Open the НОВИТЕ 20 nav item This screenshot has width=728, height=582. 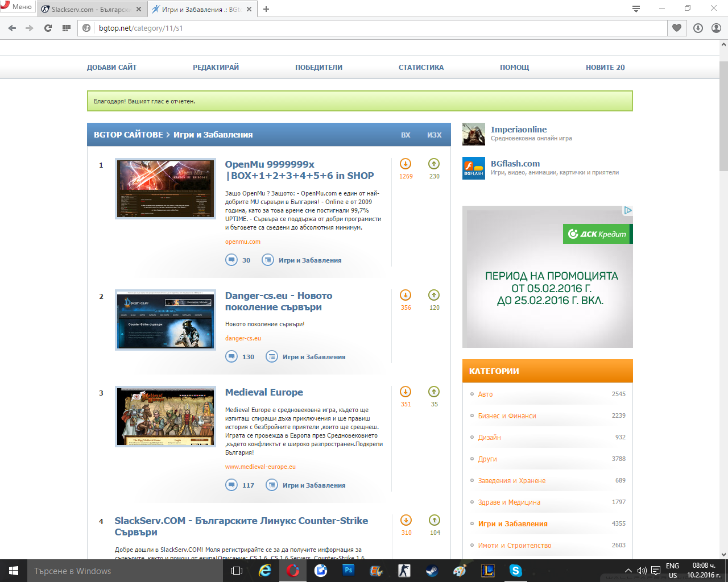[605, 67]
